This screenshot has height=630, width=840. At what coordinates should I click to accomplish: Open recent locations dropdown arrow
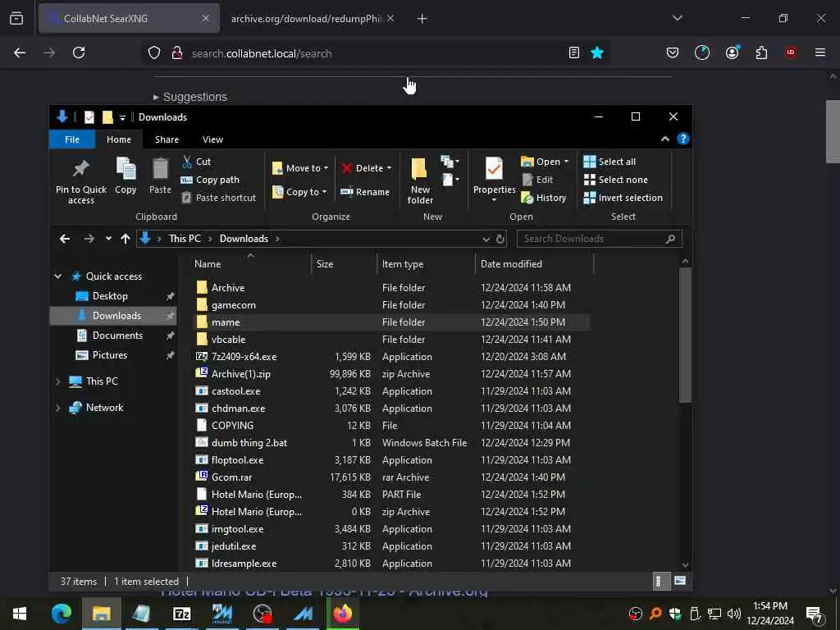109,239
